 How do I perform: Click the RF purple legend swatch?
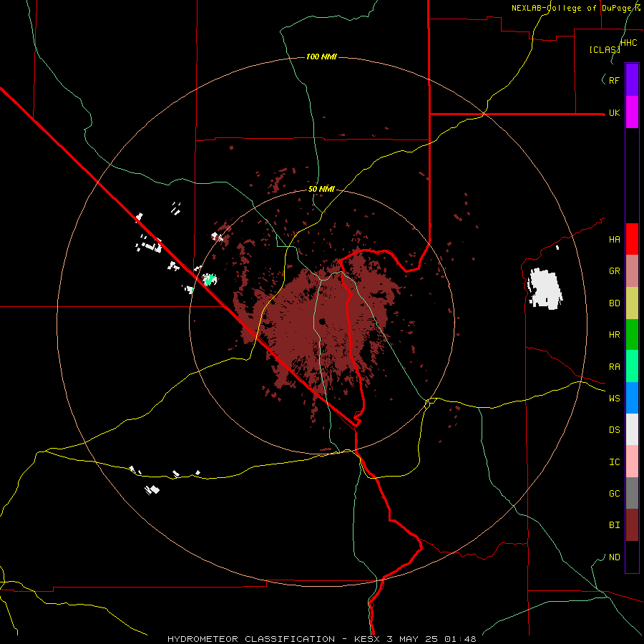point(632,80)
